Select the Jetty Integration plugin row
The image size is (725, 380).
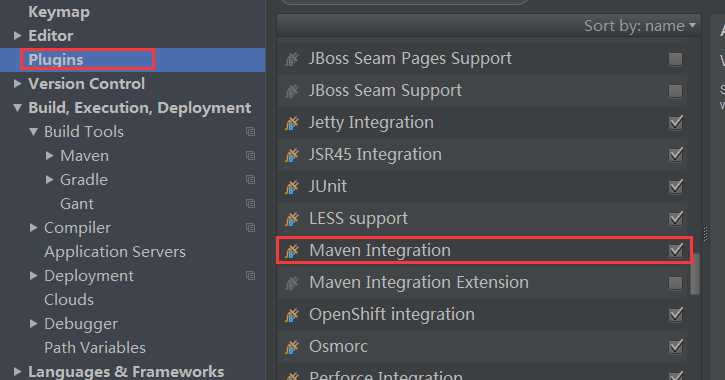(x=483, y=123)
